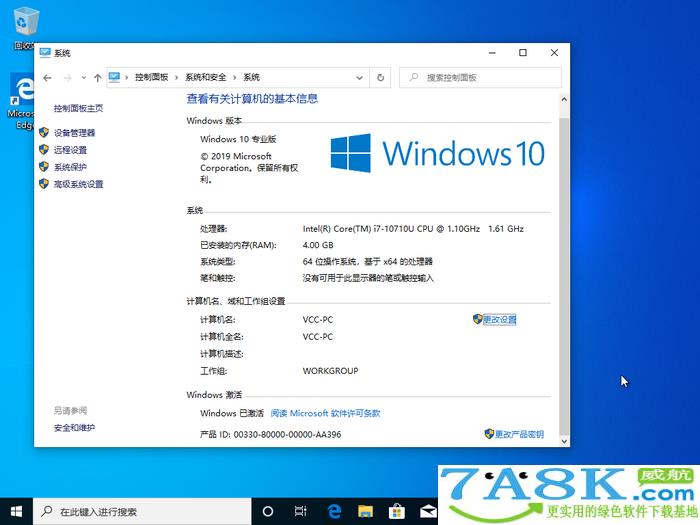Launch Microsoft Edge from taskbar

333,512
